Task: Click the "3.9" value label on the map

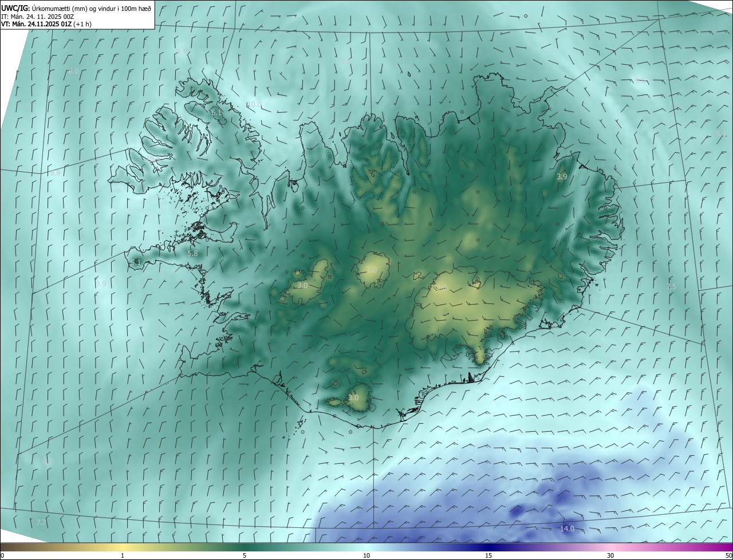Action: [562, 177]
